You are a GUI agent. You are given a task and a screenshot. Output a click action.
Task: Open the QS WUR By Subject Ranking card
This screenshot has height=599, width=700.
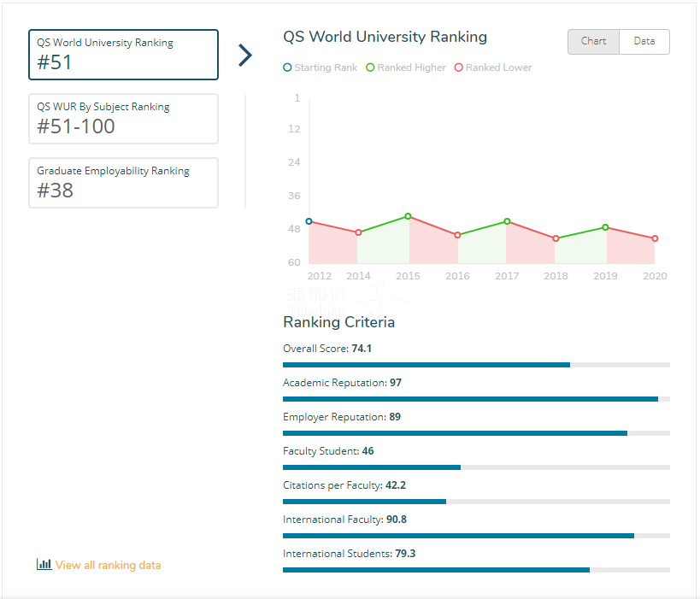pos(123,119)
